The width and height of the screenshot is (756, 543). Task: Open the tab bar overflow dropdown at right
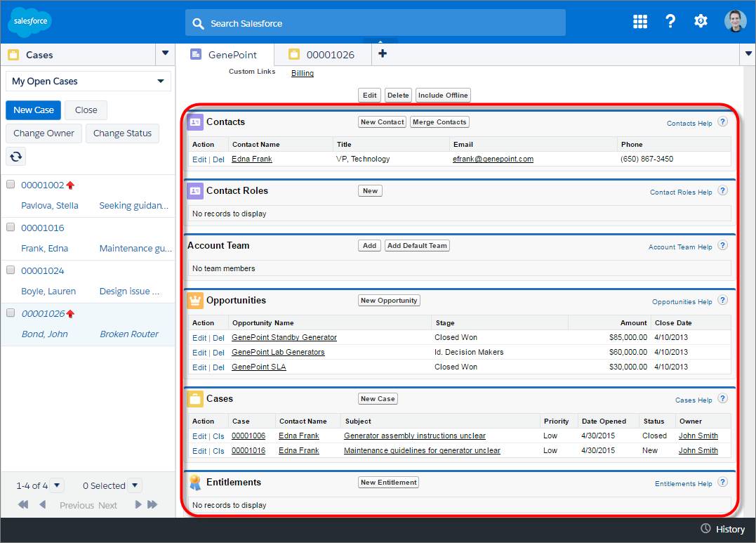click(748, 54)
